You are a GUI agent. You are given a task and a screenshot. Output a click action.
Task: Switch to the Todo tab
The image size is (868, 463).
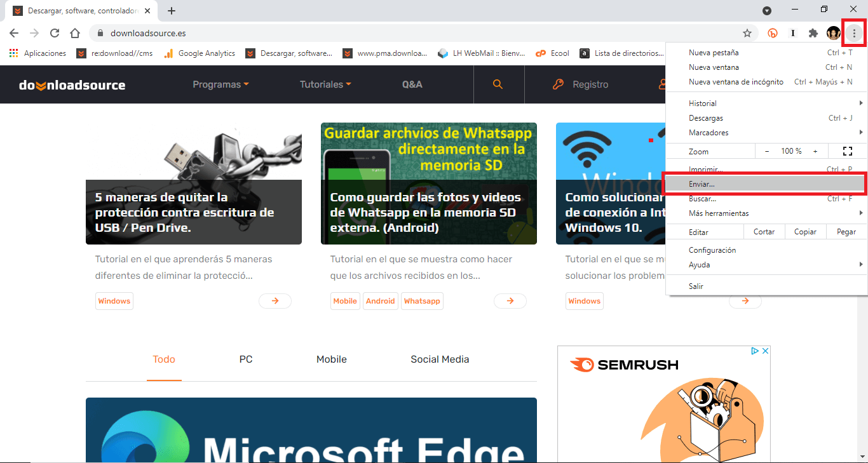164,359
